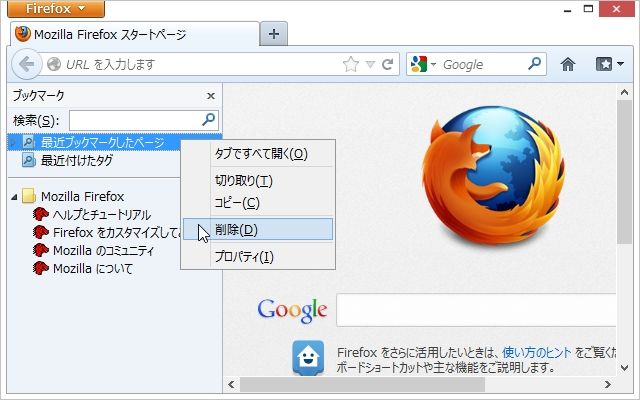Viewport: 640px width, 400px height.
Task: Choose プロパティ(I) in context menu
Action: click(258, 257)
